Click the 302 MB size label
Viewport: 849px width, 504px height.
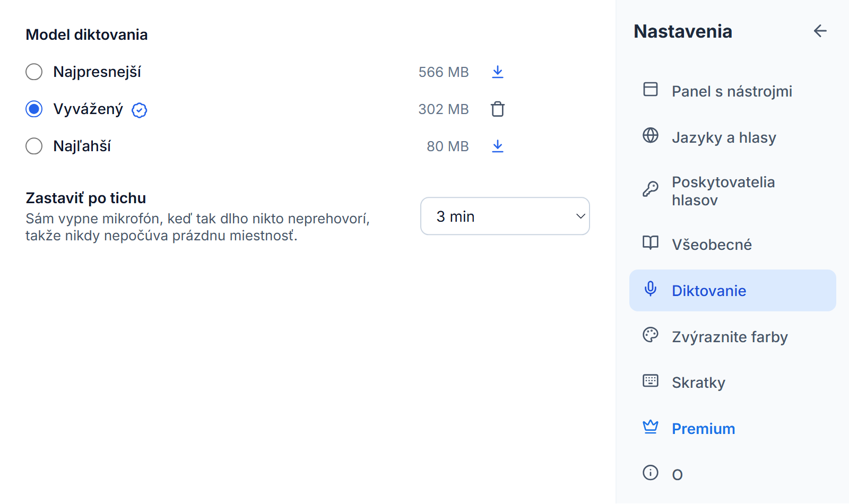click(444, 109)
